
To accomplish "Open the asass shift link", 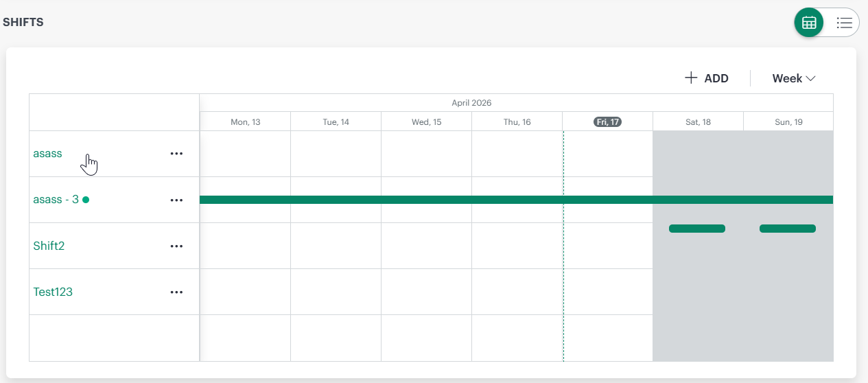I will [47, 154].
